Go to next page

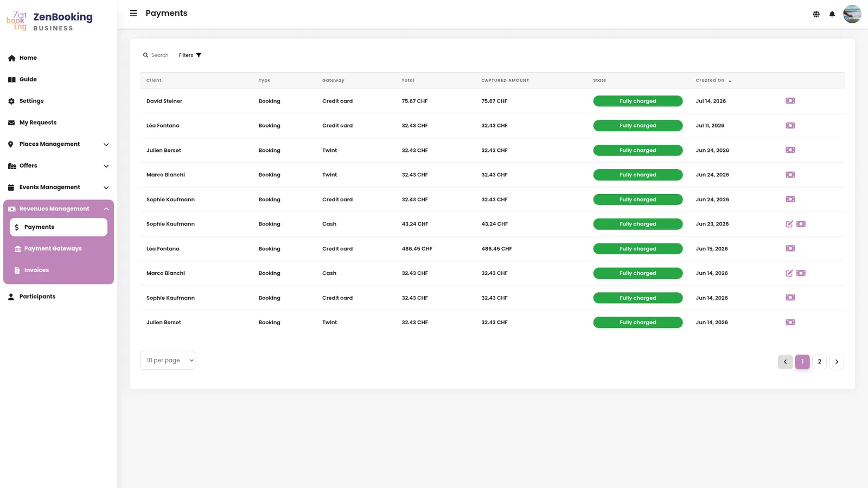click(837, 362)
